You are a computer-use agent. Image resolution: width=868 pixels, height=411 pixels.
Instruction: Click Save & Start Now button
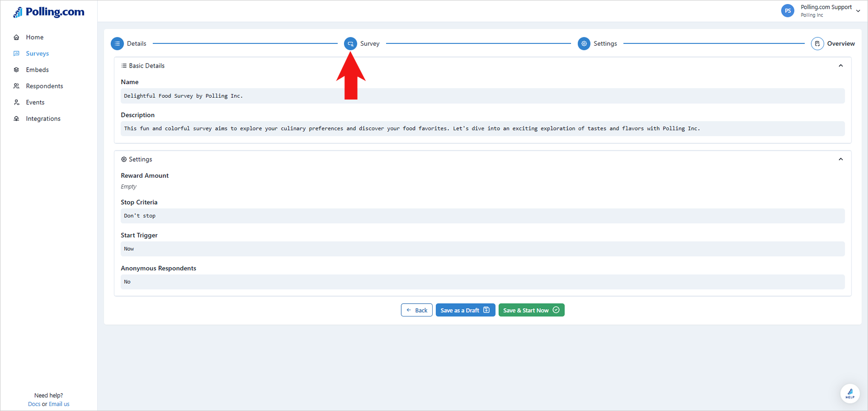532,310
